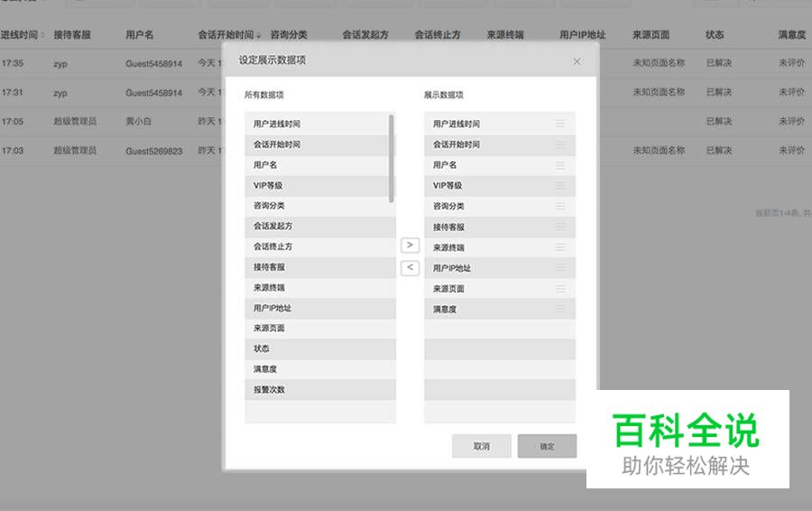Click drag handle icon for 咨询分类 in display list
The width and height of the screenshot is (812, 511).
pos(560,206)
